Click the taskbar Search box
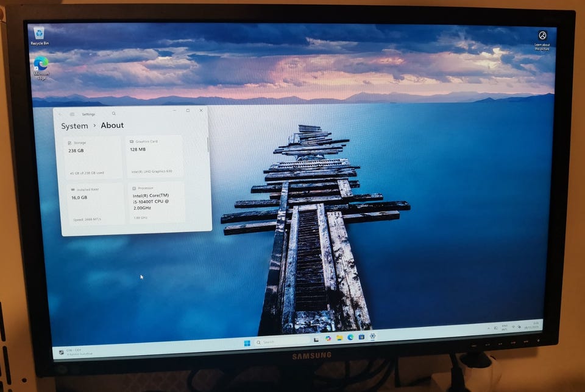585x392 pixels. point(282,341)
